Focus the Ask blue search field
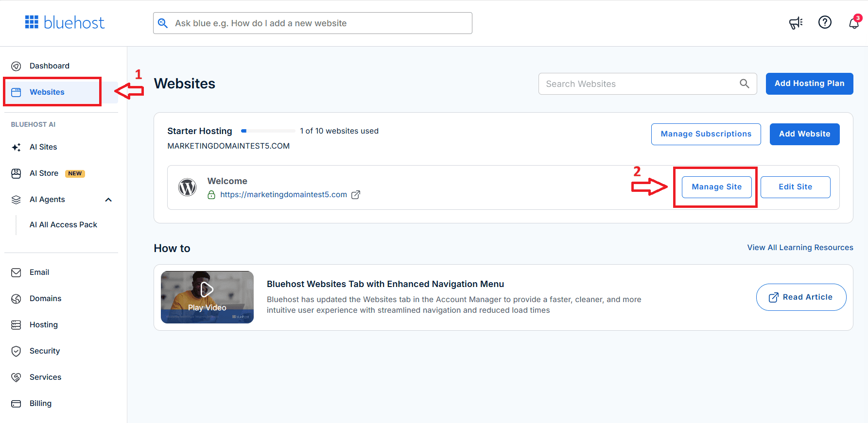868x423 pixels. (312, 23)
